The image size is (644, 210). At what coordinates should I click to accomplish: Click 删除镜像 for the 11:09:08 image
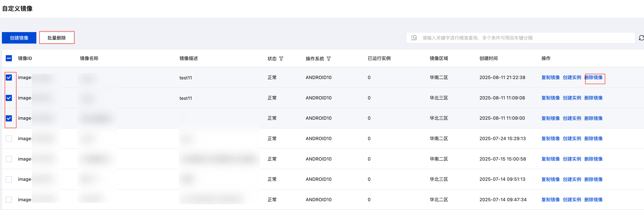[593, 98]
